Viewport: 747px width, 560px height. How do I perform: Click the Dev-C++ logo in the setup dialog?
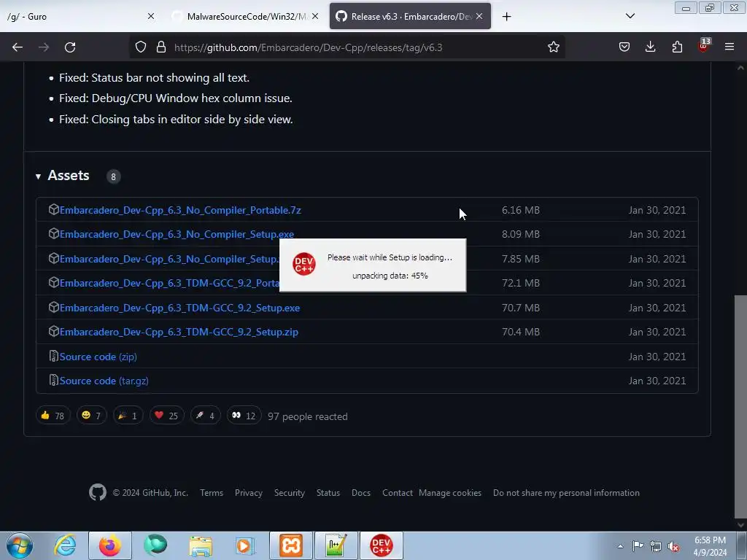click(304, 264)
